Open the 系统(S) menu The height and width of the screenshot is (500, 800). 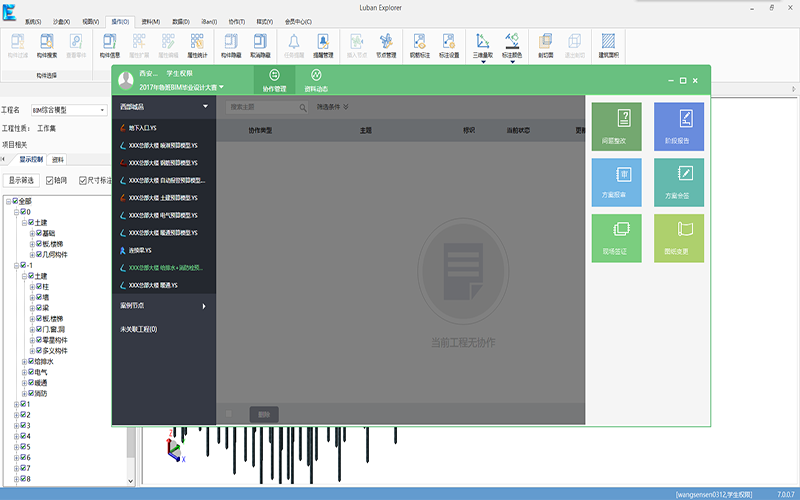tap(33, 22)
